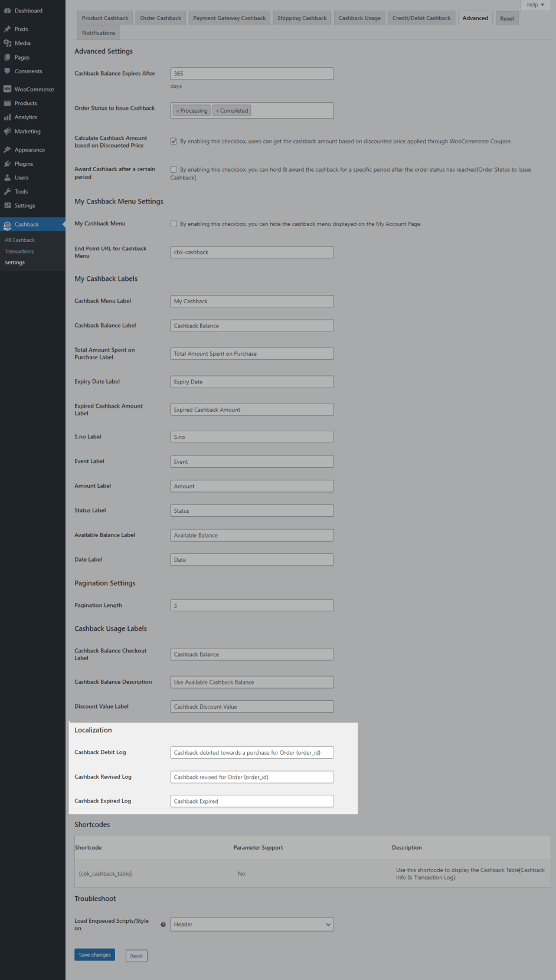Click the Dashboard icon in sidebar
556x980 pixels.
tap(8, 11)
